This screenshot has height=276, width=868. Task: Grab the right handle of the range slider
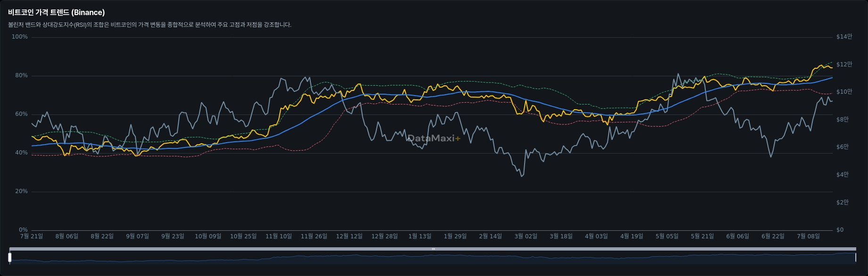[x=855, y=257]
